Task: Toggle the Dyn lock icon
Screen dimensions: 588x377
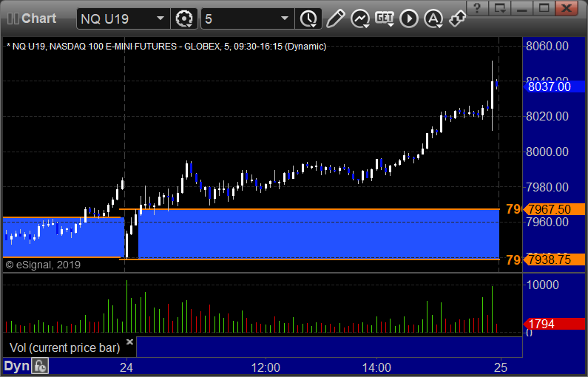Action: point(40,366)
